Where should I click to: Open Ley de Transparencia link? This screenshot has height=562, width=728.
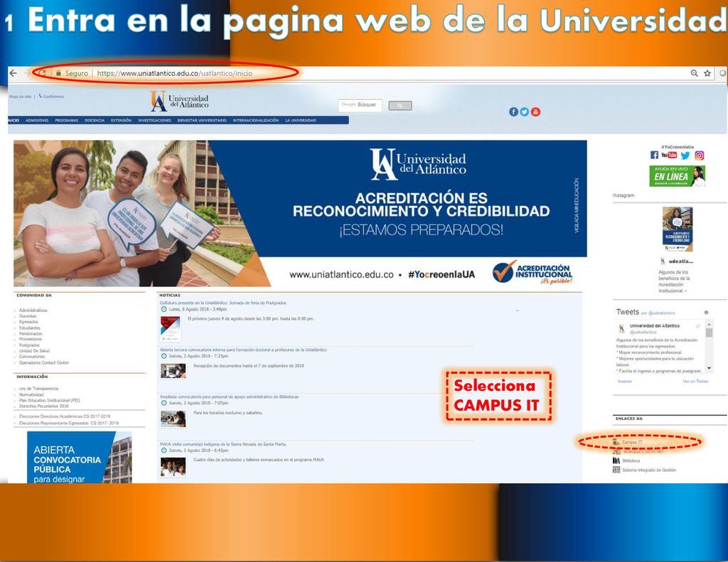[x=39, y=389]
